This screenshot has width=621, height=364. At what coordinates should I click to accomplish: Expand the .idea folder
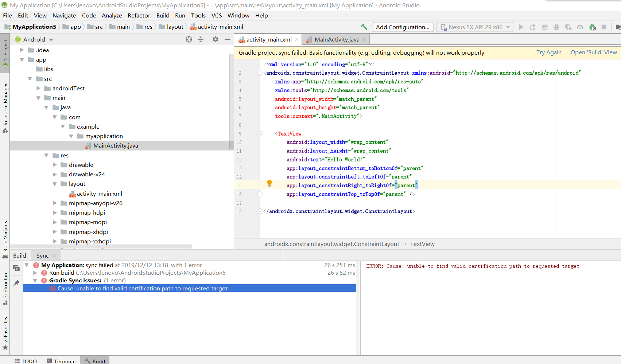22,50
